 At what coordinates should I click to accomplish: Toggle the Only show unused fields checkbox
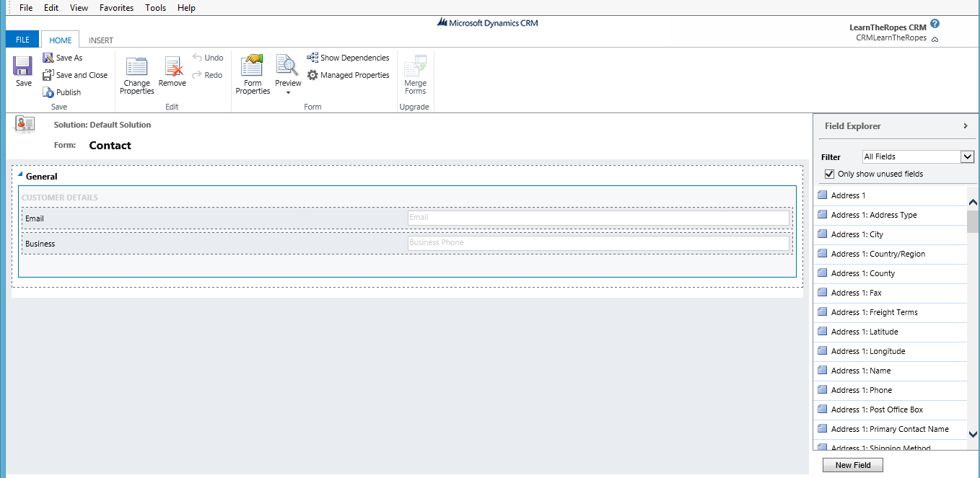pos(829,174)
